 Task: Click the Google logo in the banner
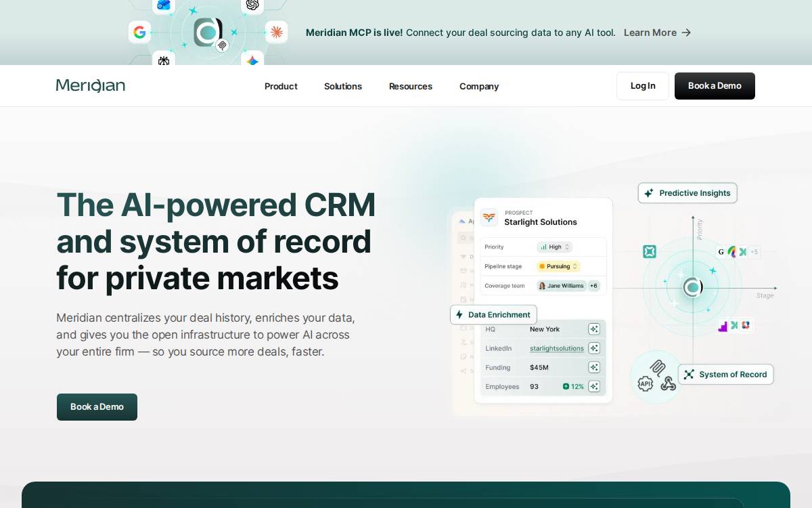(x=139, y=32)
